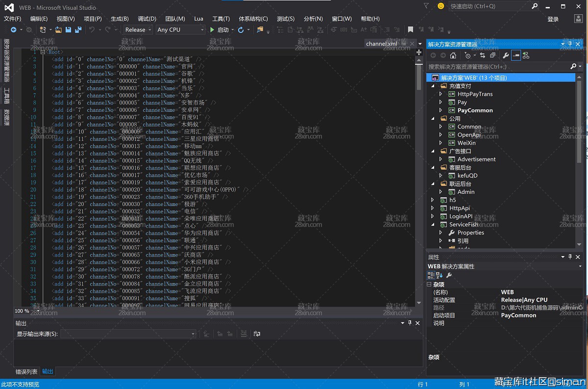The width and height of the screenshot is (588, 389).
Task: Expand the HttpPayTrans project node
Action: tap(441, 94)
